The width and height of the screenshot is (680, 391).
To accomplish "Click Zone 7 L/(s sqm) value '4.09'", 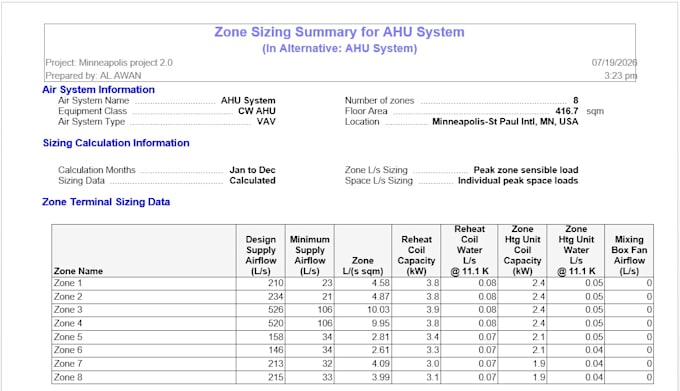I will [x=381, y=364].
